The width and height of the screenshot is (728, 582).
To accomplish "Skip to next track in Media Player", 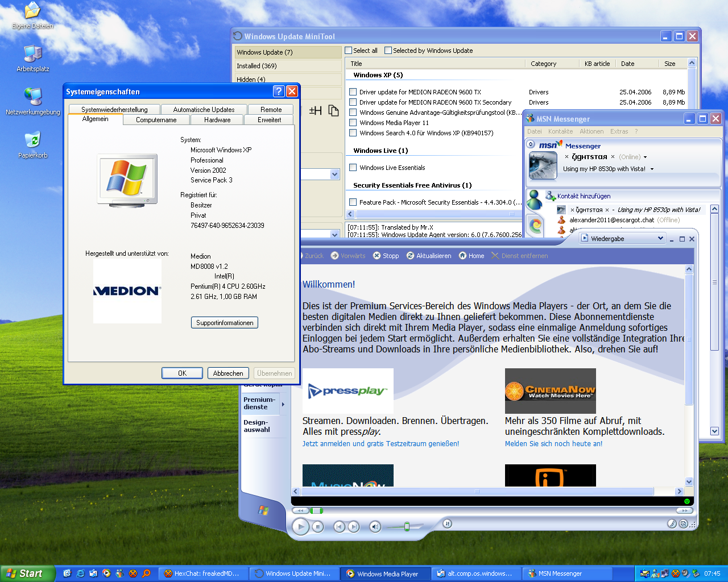I will click(353, 527).
